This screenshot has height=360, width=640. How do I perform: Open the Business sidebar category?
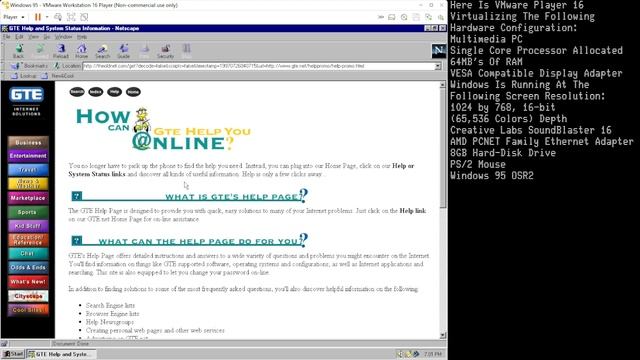tap(28, 142)
